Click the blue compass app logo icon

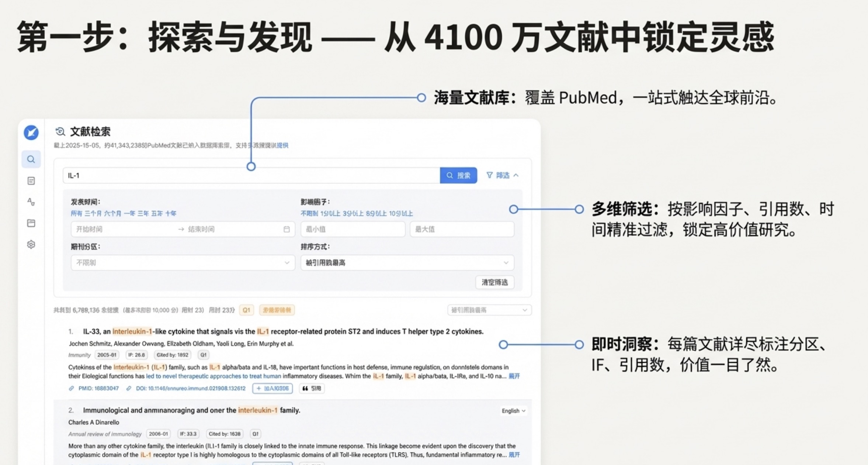[31, 133]
